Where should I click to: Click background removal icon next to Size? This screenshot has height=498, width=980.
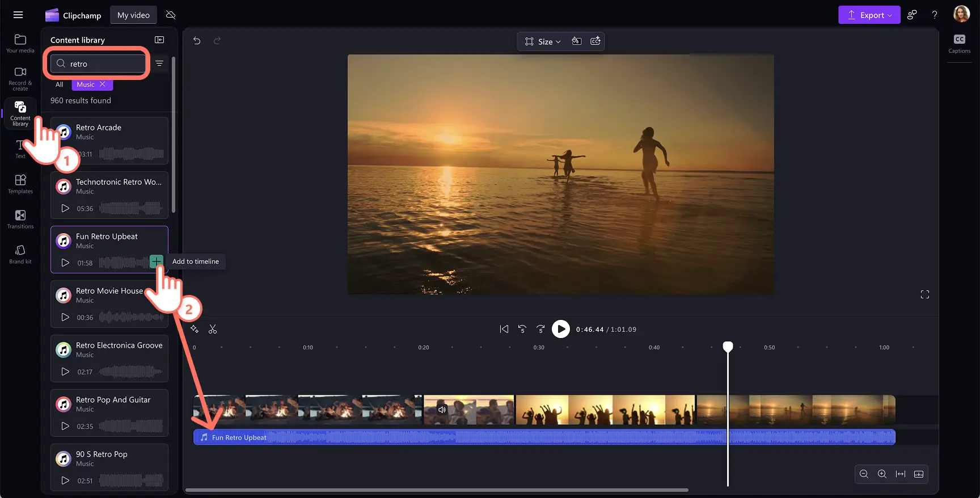click(x=577, y=41)
